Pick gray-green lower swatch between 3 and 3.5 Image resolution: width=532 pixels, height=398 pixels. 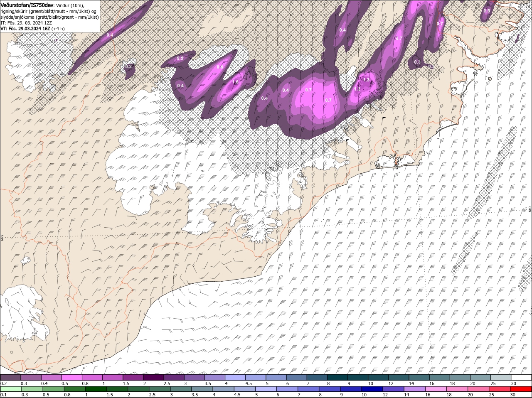(181, 389)
